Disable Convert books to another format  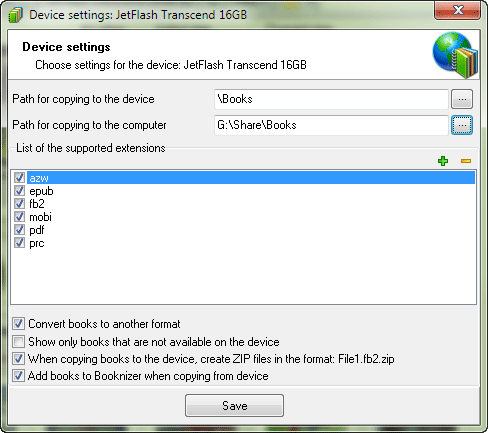pyautogui.click(x=18, y=323)
